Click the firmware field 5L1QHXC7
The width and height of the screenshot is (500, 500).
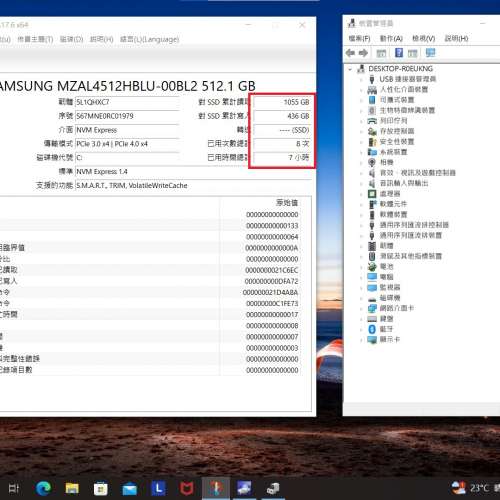pos(127,102)
